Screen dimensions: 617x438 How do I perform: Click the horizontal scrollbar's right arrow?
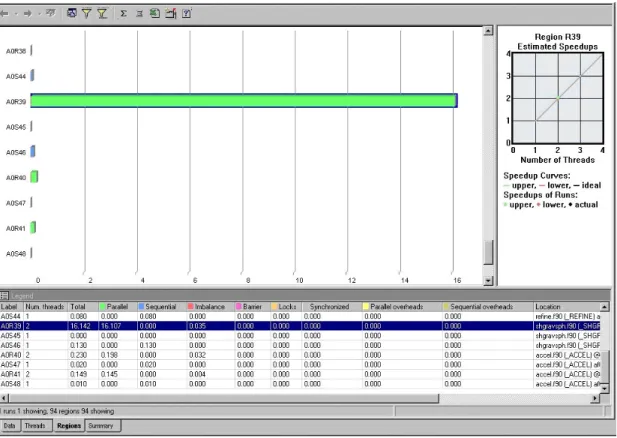tap(595, 398)
